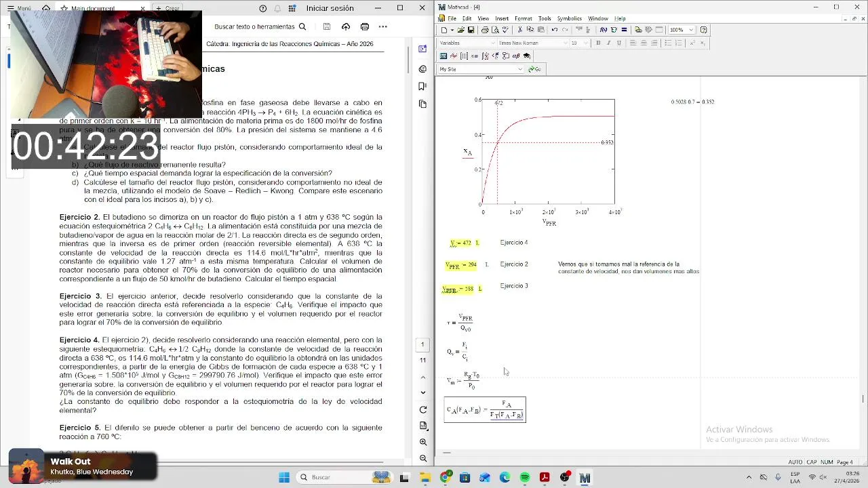
Task: Open Mathcad help question-mark icon
Action: pyautogui.click(x=703, y=30)
